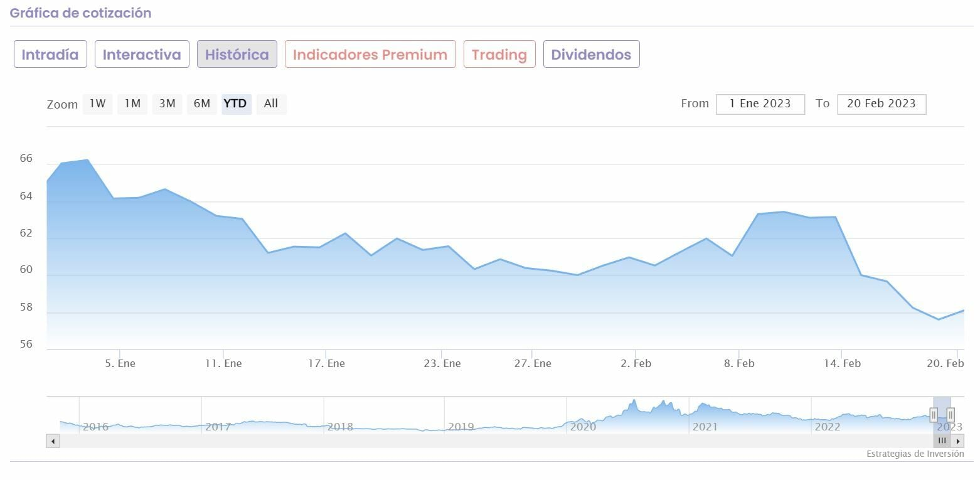The height and width of the screenshot is (480, 980).
Task: Click the scrollbar thumb with three bars
Action: [942, 441]
